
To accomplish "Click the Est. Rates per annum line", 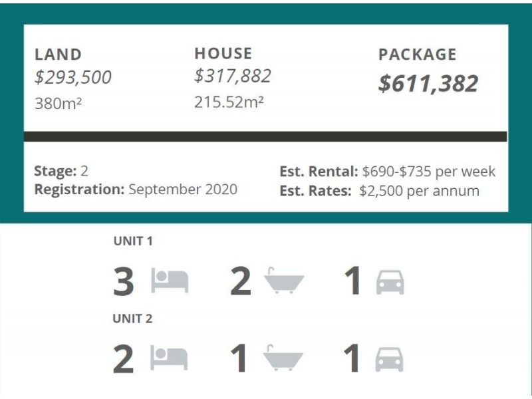I will 379,191.
